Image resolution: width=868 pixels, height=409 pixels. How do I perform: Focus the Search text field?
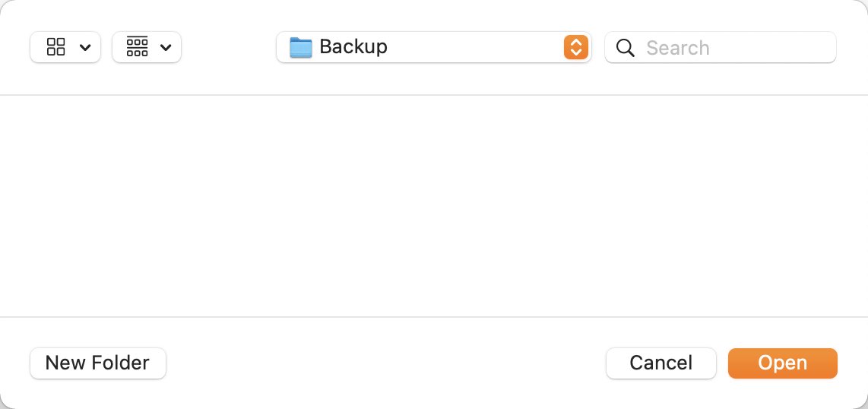tap(721, 47)
